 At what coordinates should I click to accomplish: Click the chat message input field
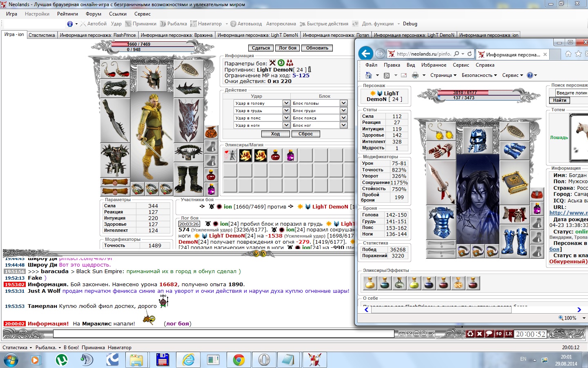pos(223,334)
